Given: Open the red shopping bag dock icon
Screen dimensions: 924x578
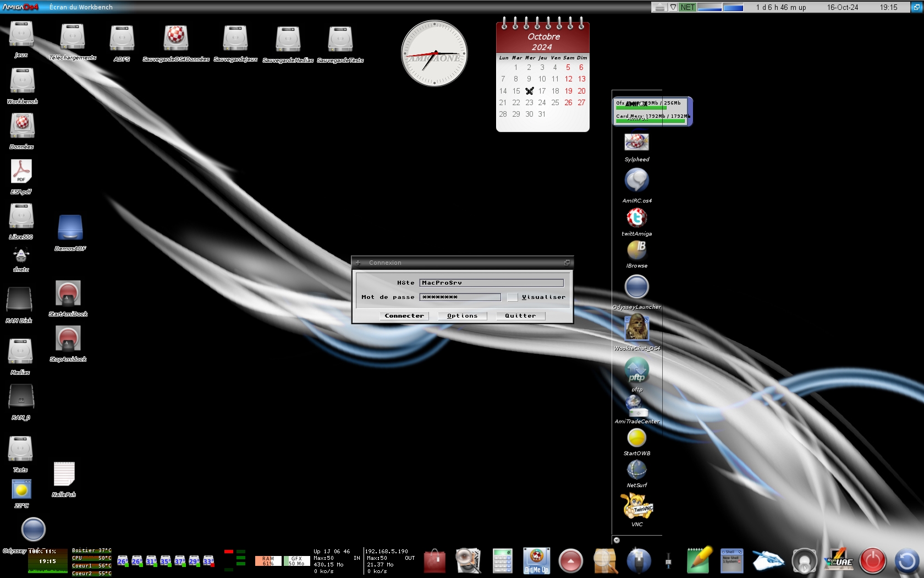Looking at the screenshot, I should (435, 561).
